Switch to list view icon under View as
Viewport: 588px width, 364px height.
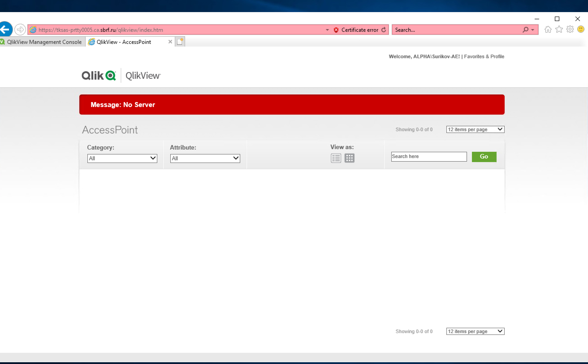coord(336,158)
